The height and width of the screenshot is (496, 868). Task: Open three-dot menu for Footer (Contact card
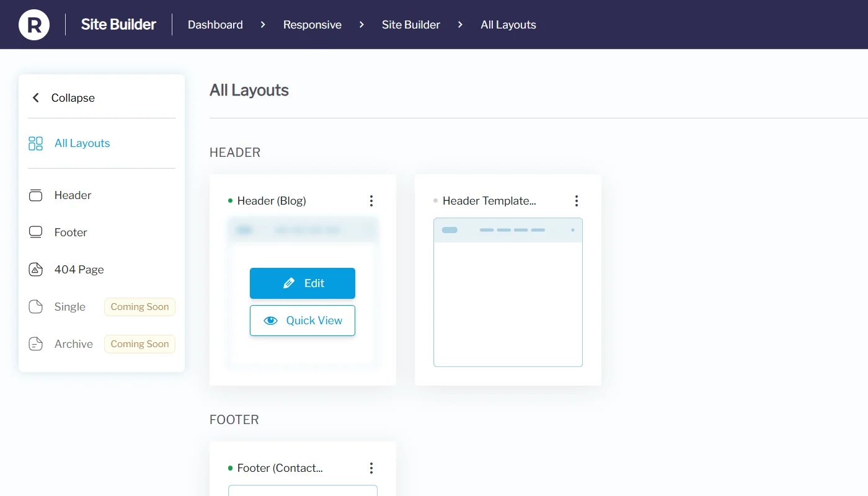click(x=371, y=468)
